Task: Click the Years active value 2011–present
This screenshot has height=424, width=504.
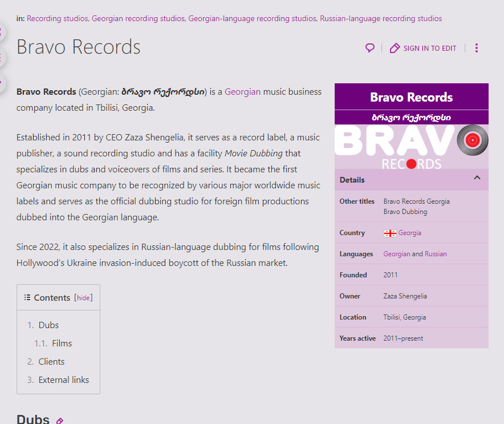Action: [x=403, y=338]
